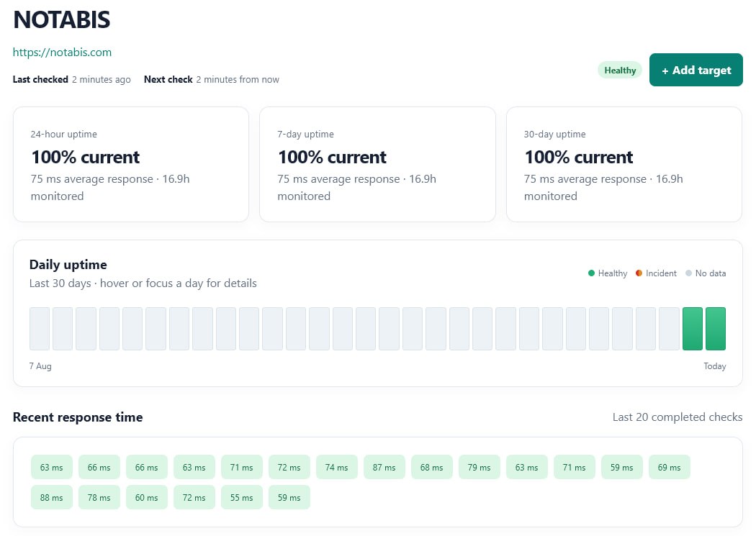The image size is (756, 536).
Task: Click the '2 minutes from now' value
Action: click(238, 79)
